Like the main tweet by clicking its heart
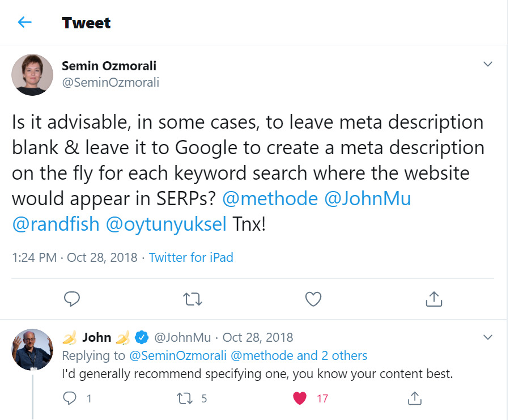 click(313, 299)
